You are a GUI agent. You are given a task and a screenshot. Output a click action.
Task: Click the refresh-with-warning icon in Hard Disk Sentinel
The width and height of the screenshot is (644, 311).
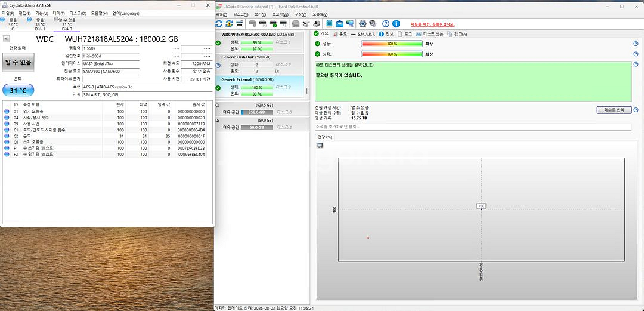click(x=229, y=23)
